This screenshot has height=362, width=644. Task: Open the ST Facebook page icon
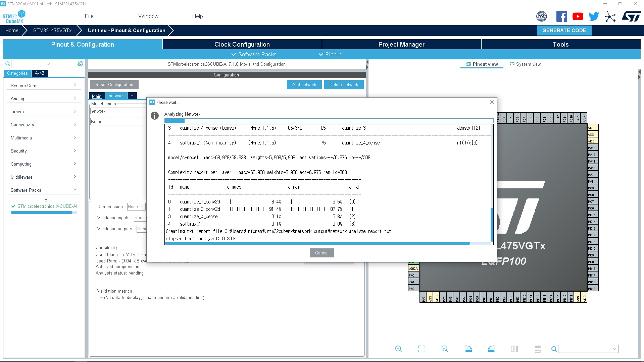click(x=561, y=16)
